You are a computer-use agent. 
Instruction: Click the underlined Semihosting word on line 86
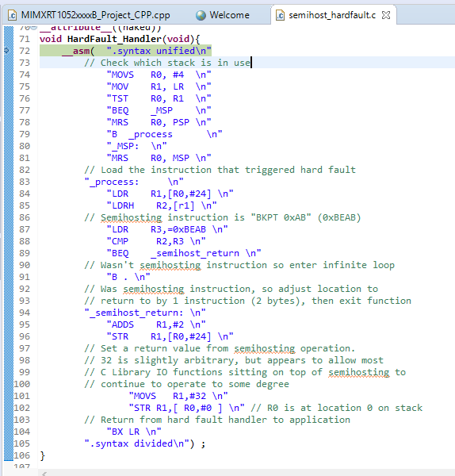[x=132, y=217]
